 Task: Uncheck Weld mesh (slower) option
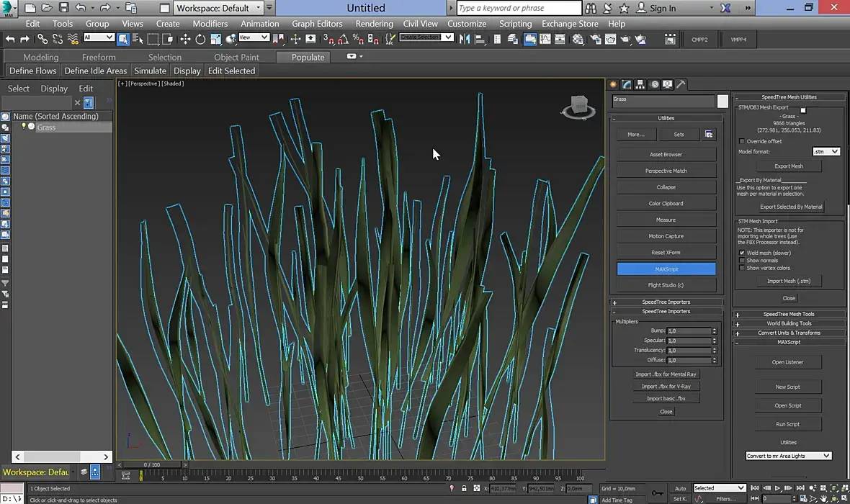click(743, 253)
